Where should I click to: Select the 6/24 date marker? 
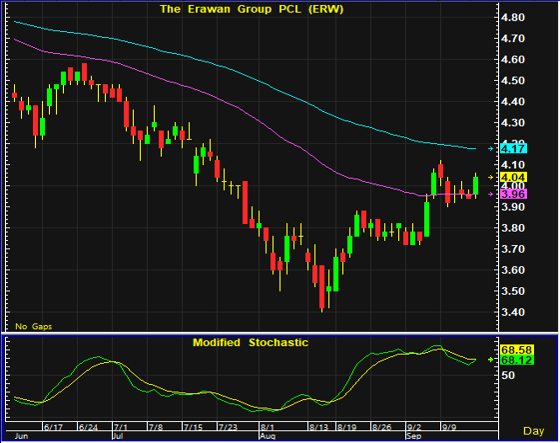[88, 427]
